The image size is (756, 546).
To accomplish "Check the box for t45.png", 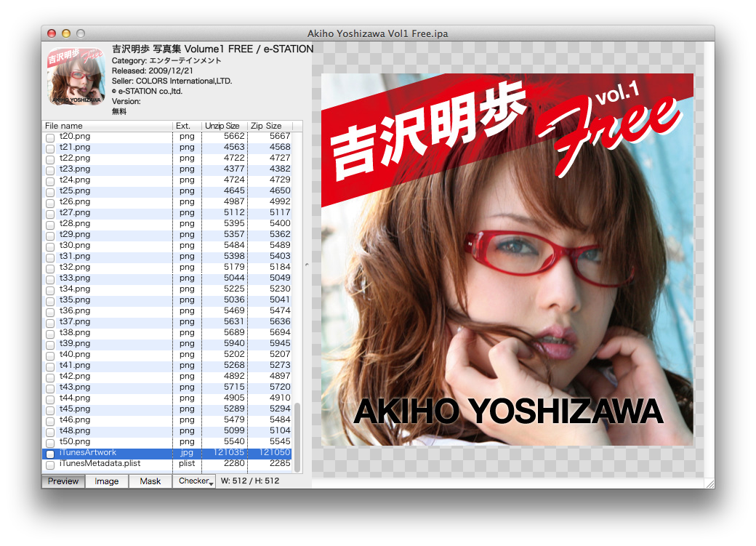I will pyautogui.click(x=50, y=410).
